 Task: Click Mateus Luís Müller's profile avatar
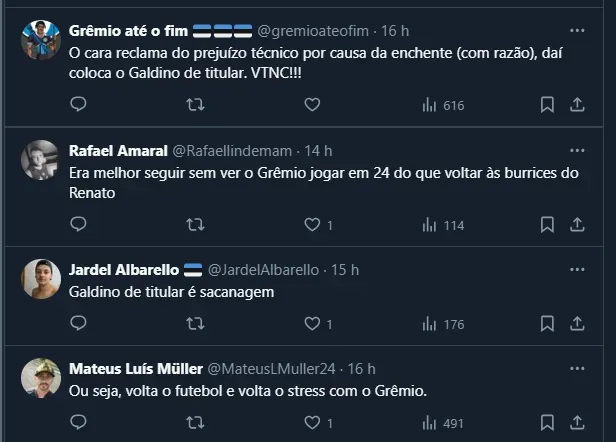coord(41,378)
